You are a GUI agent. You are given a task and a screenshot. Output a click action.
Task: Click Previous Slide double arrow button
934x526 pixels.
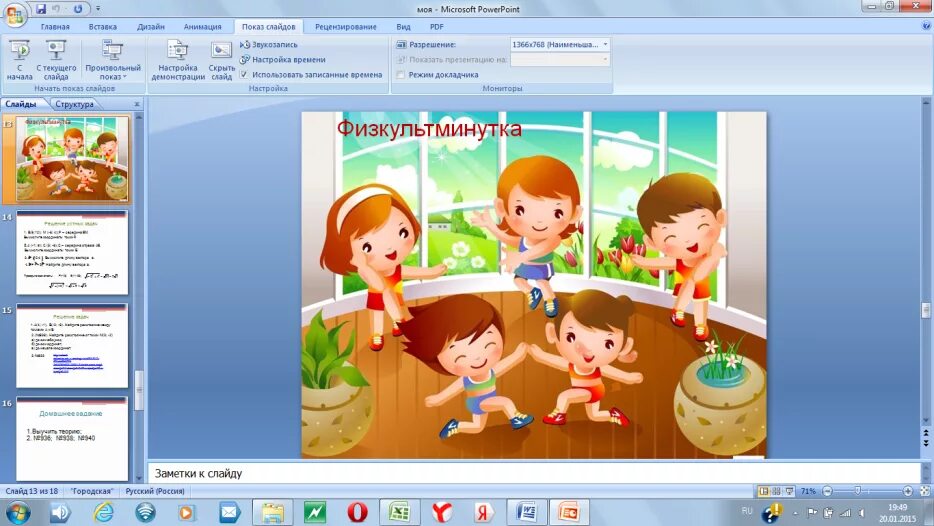point(926,433)
